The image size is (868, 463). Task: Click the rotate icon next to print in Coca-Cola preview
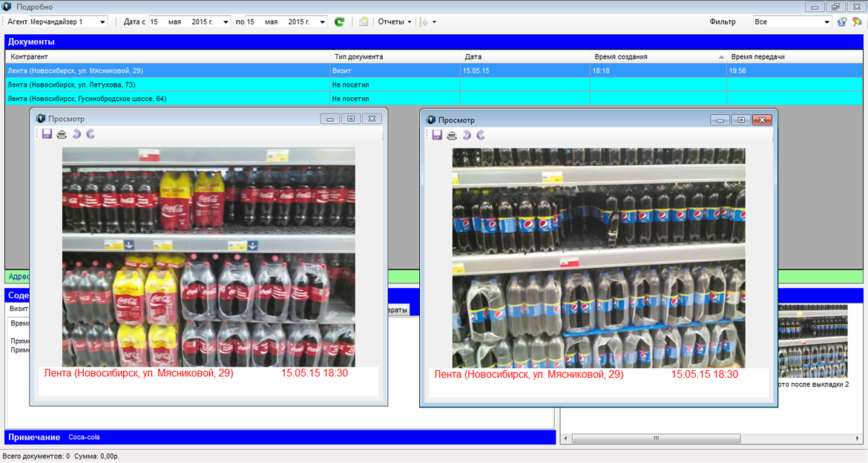coord(76,134)
